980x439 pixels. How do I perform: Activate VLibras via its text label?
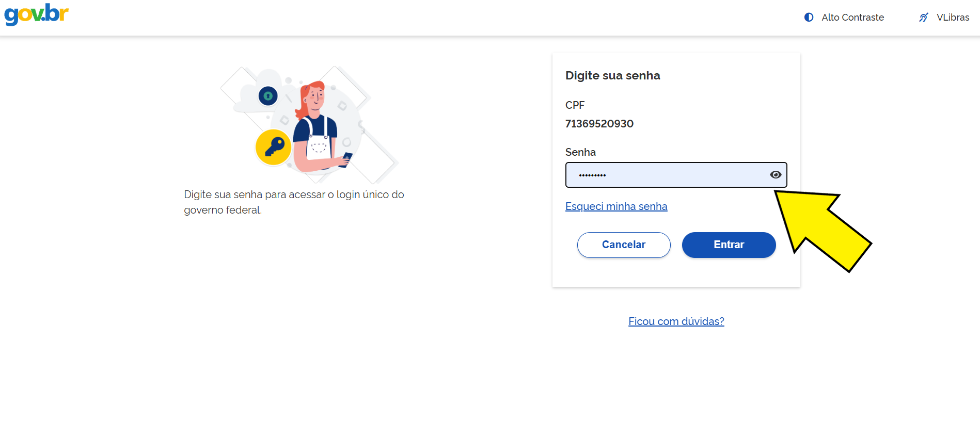pyautogui.click(x=953, y=18)
